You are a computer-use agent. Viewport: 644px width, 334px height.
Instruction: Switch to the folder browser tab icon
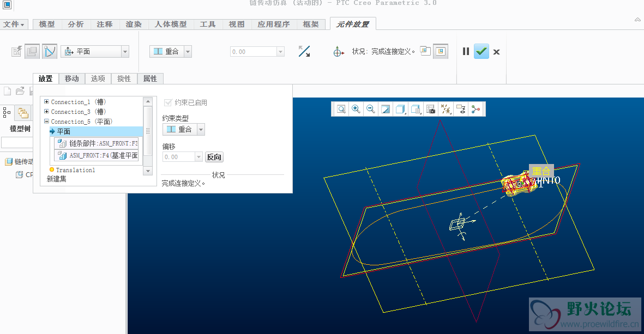pyautogui.click(x=23, y=113)
